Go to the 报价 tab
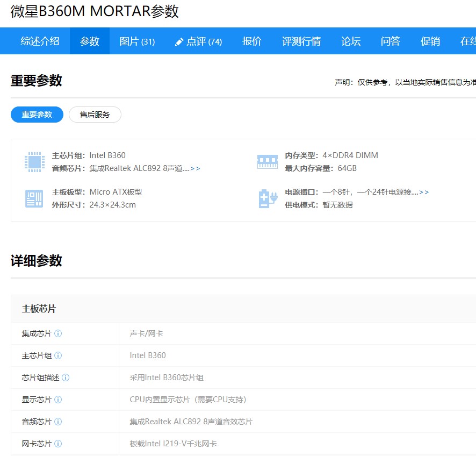Image resolution: width=476 pixels, height=456 pixels. pyautogui.click(x=251, y=41)
